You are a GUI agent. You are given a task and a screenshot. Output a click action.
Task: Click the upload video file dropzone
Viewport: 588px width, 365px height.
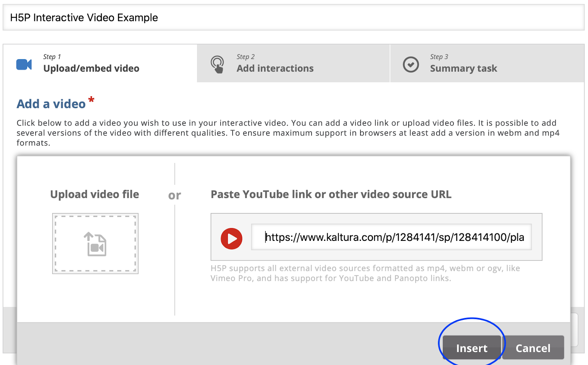tap(95, 243)
